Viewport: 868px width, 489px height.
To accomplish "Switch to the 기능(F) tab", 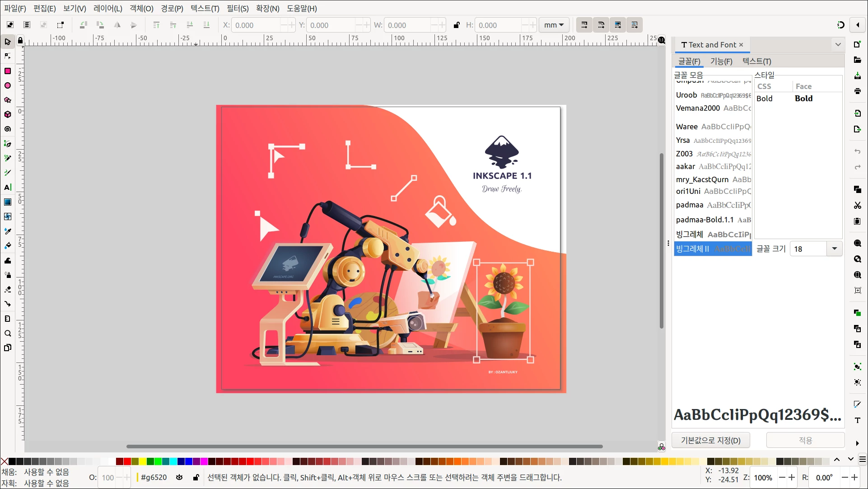I will click(x=721, y=61).
